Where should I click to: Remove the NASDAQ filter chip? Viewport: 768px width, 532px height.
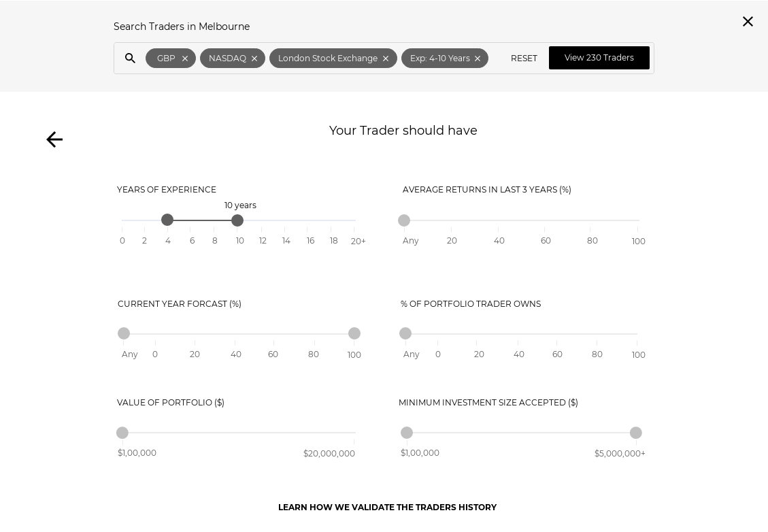(254, 59)
